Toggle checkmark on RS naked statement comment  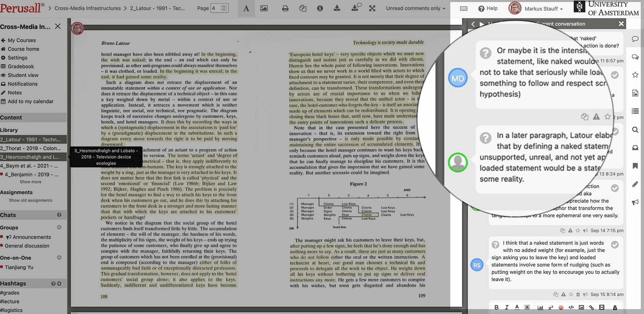coord(615,245)
